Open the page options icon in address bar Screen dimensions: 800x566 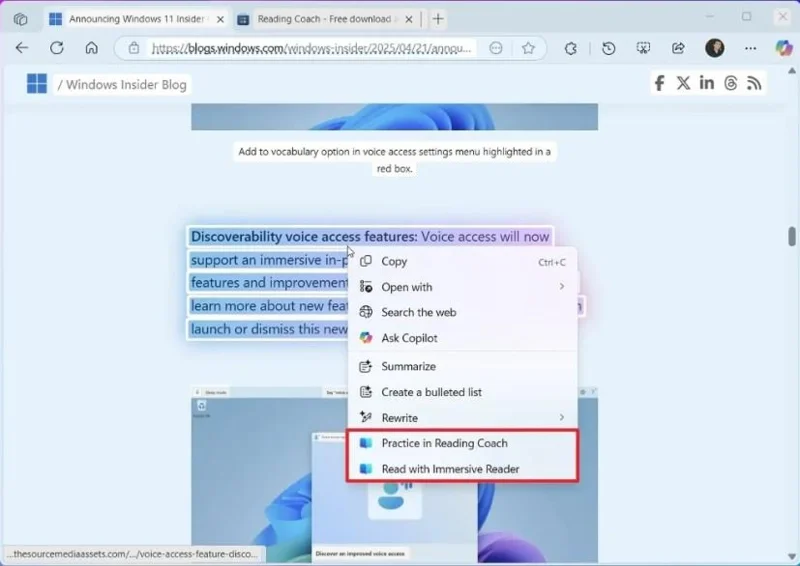pos(496,48)
